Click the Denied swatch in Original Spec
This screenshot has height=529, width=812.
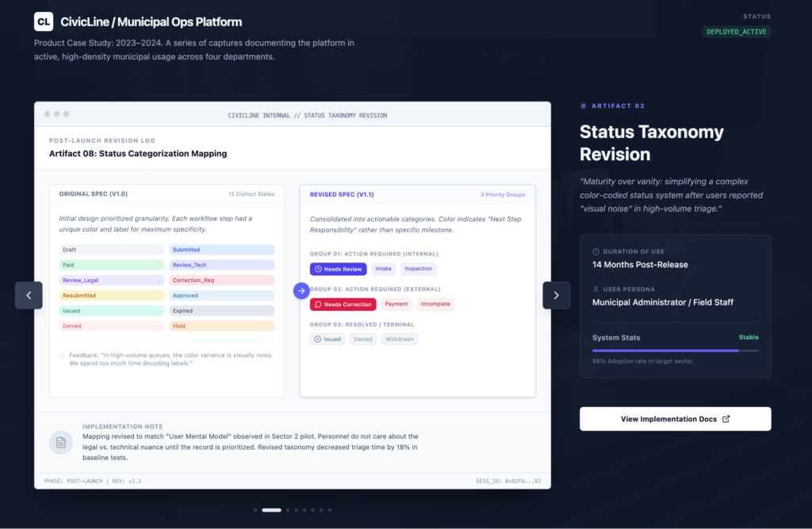(111, 326)
